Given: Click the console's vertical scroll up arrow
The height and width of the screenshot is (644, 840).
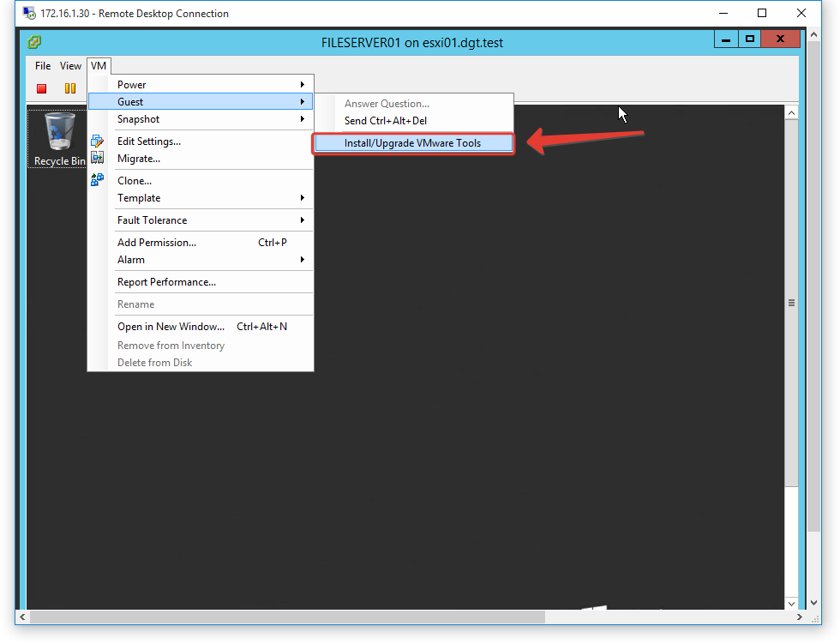Looking at the screenshot, I should [x=791, y=112].
